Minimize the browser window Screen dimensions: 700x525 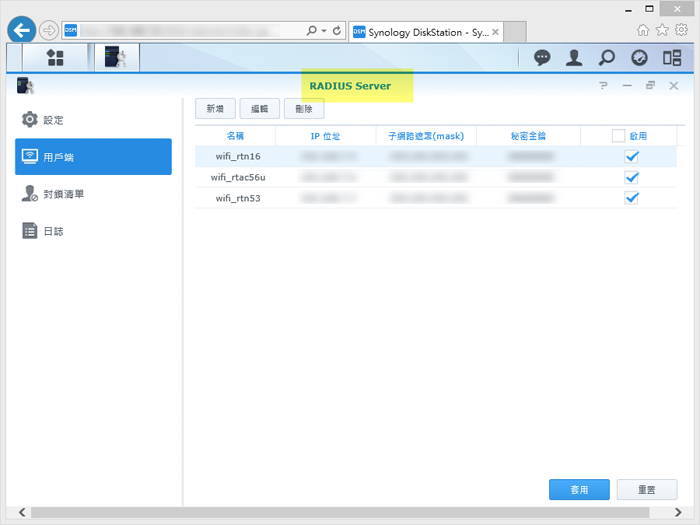point(629,9)
